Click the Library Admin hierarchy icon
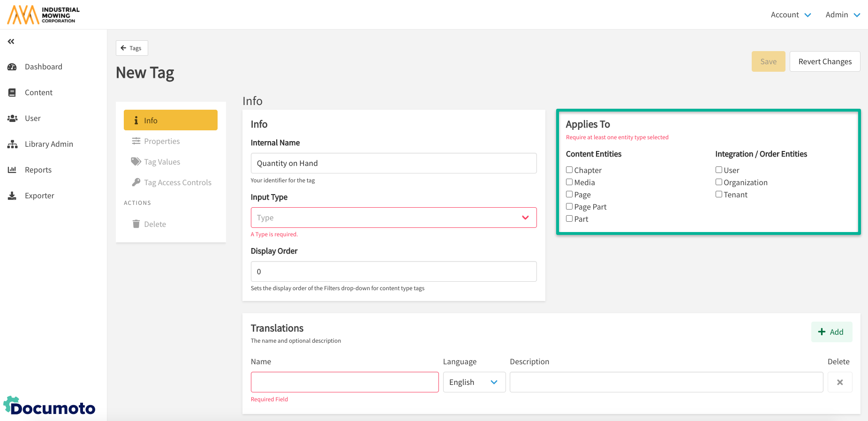Image resolution: width=868 pixels, height=421 pixels. [x=12, y=144]
